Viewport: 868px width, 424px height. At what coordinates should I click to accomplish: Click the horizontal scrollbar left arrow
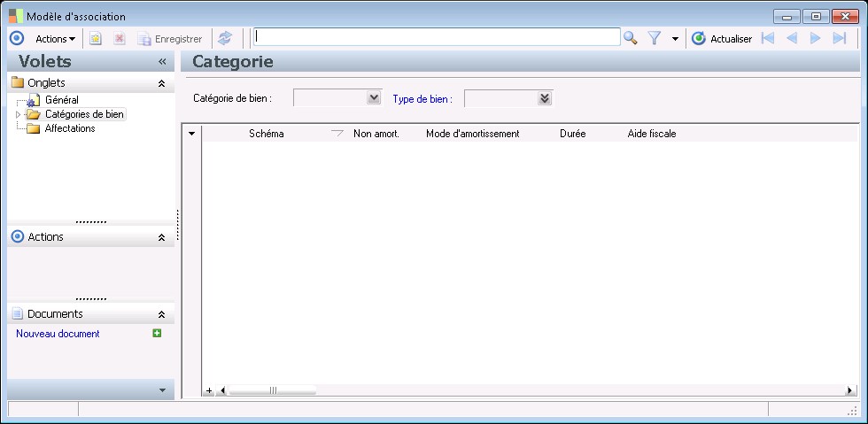[x=222, y=390]
